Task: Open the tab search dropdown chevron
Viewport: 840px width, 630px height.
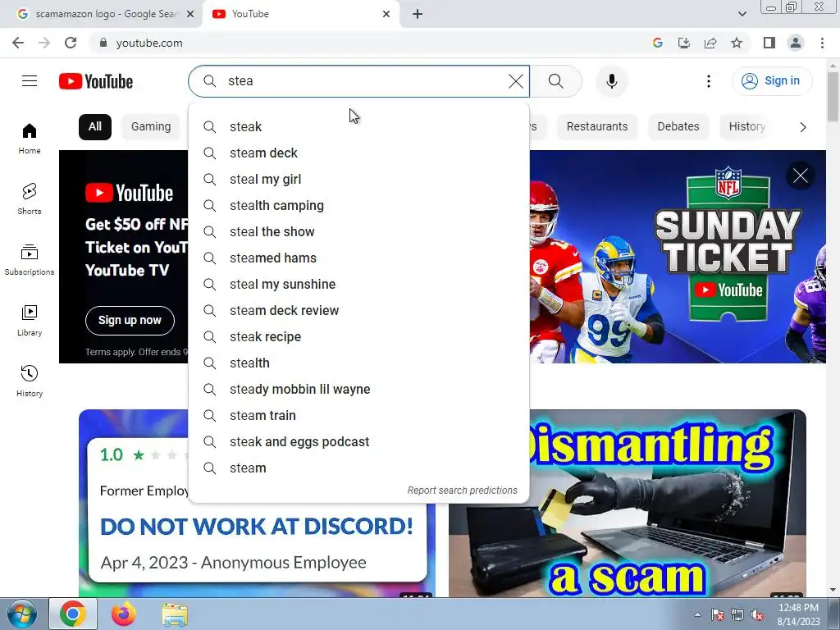Action: (x=742, y=14)
